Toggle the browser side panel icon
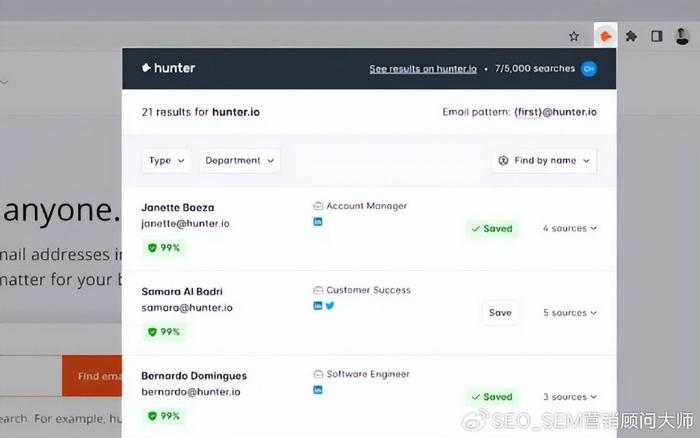 click(657, 36)
